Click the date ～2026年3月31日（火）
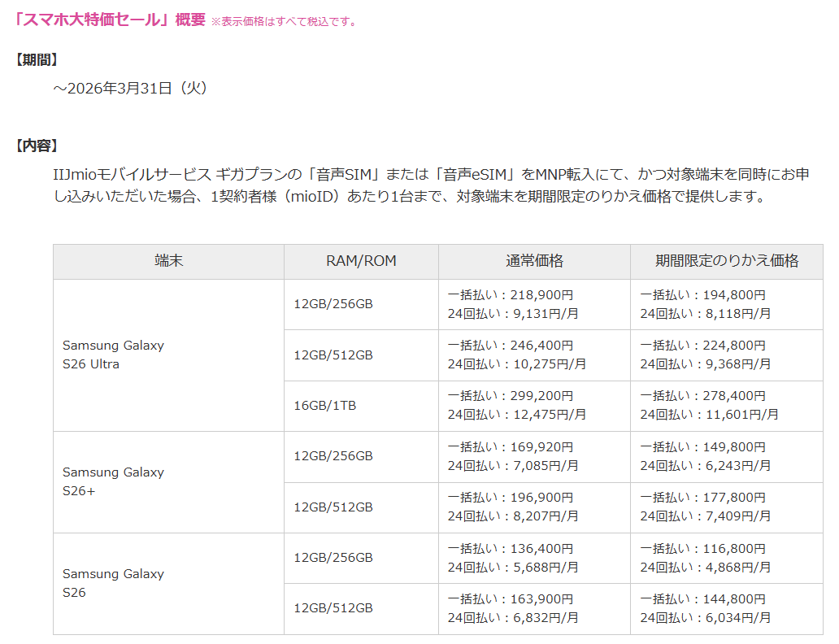Viewport: 839px width, 644px height. click(131, 87)
